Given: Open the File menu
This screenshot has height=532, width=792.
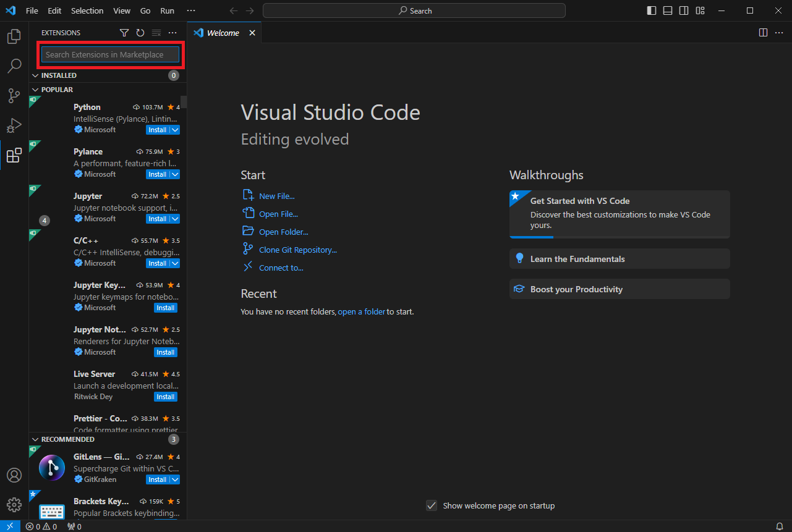Looking at the screenshot, I should (x=32, y=11).
